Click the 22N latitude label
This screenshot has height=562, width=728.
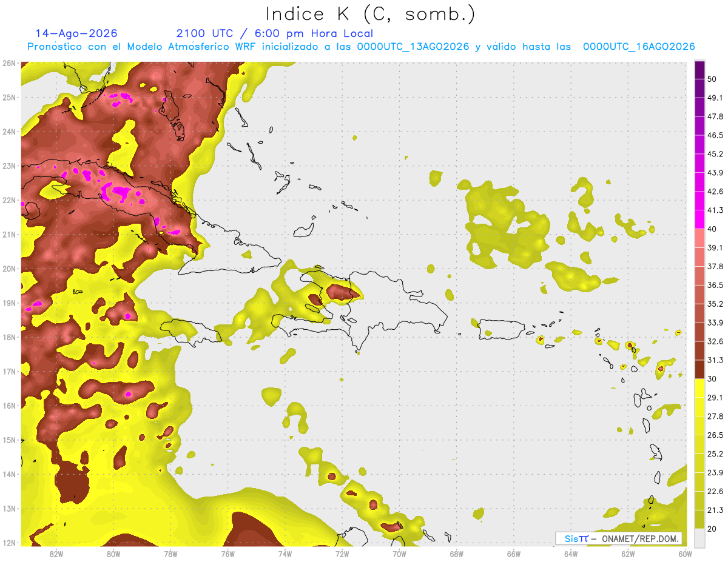9,200
